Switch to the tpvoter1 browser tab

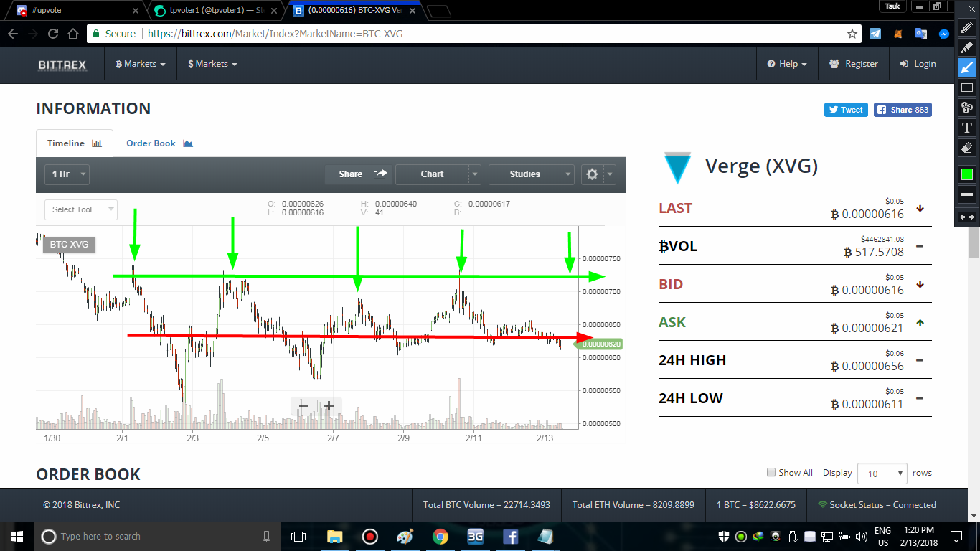pos(215,11)
